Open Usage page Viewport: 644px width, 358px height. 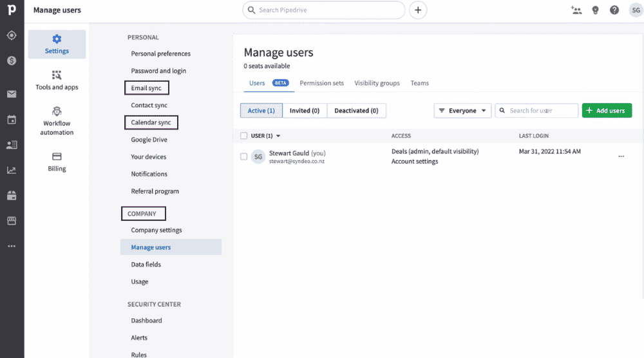(140, 281)
